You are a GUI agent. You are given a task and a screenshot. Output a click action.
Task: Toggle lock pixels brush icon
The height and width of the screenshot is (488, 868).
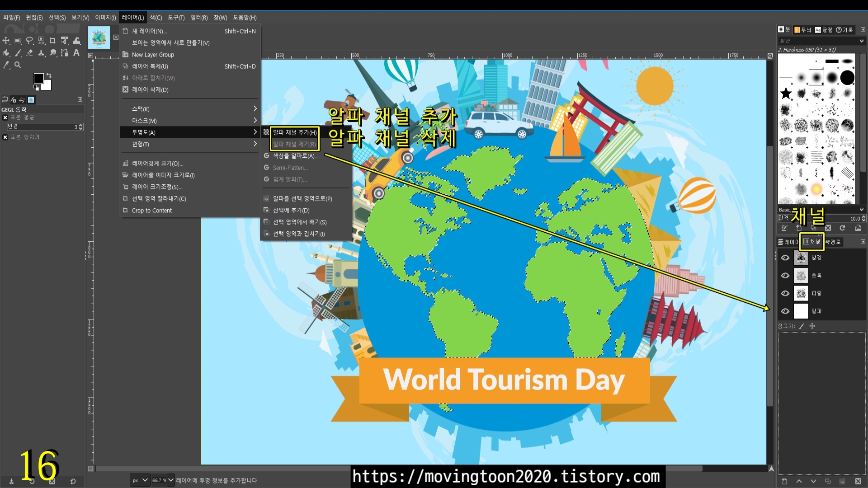pyautogui.click(x=802, y=326)
